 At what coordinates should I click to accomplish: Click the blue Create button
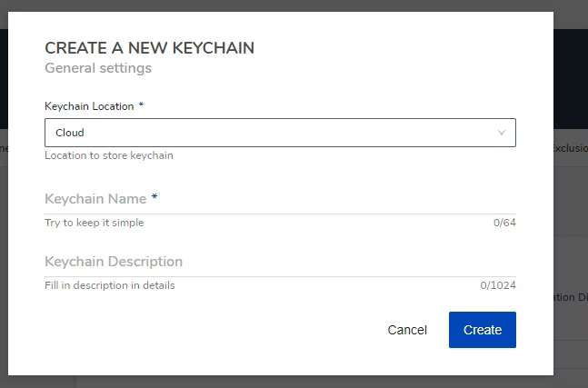[x=483, y=330]
